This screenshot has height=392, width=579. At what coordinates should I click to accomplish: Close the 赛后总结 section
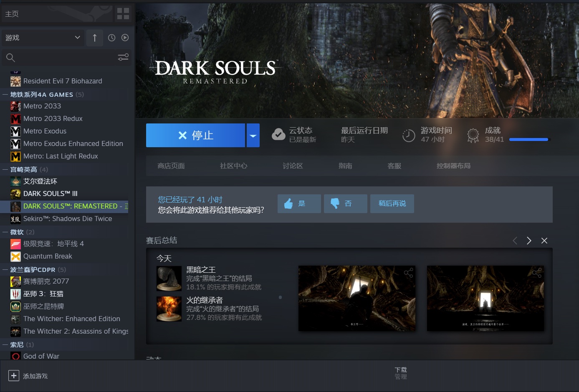[x=544, y=241]
